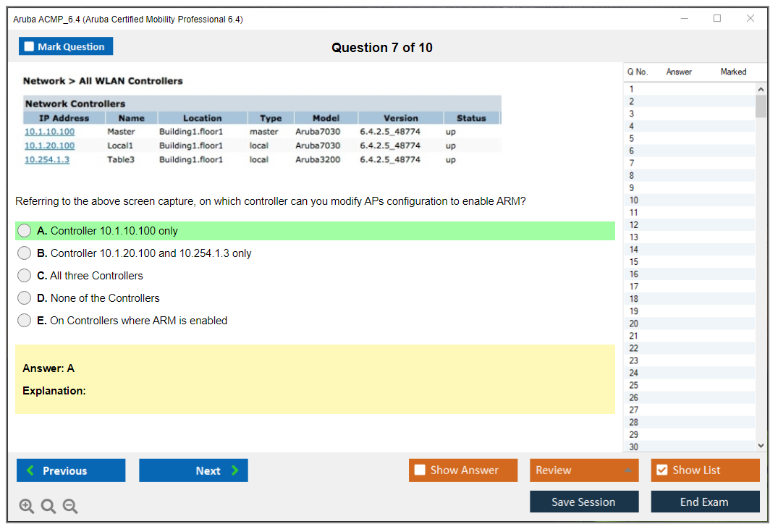Viewport: 778px width, 532px height.
Task: Maximize the exam application window
Action: [717, 19]
